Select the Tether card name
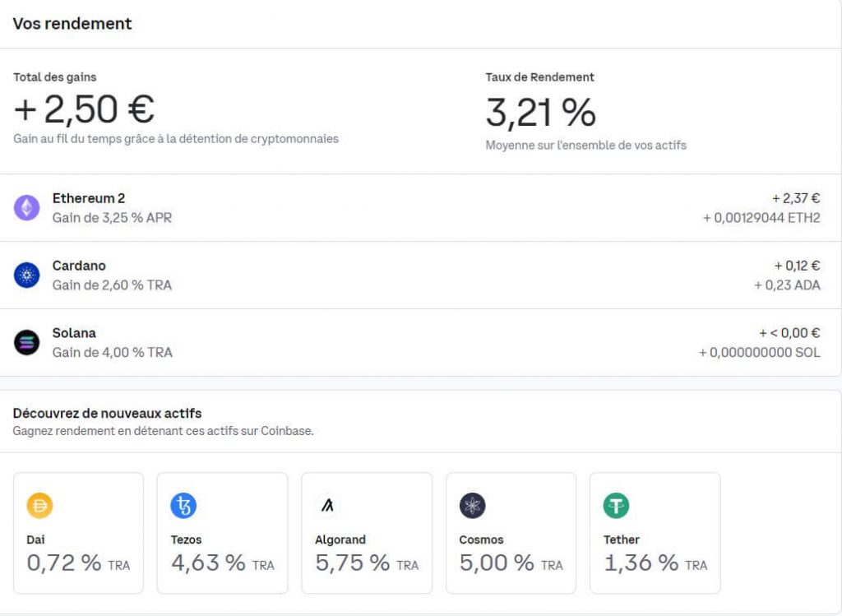This screenshot has height=616, width=842. point(622,540)
